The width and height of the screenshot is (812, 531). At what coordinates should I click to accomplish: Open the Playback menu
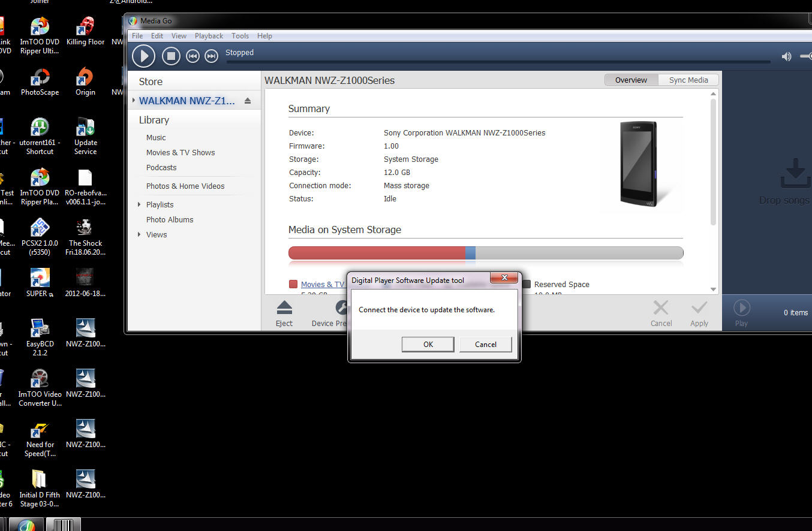[209, 36]
